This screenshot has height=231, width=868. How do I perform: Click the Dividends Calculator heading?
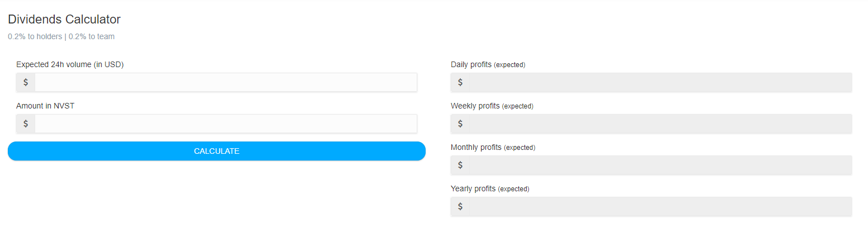pos(64,20)
